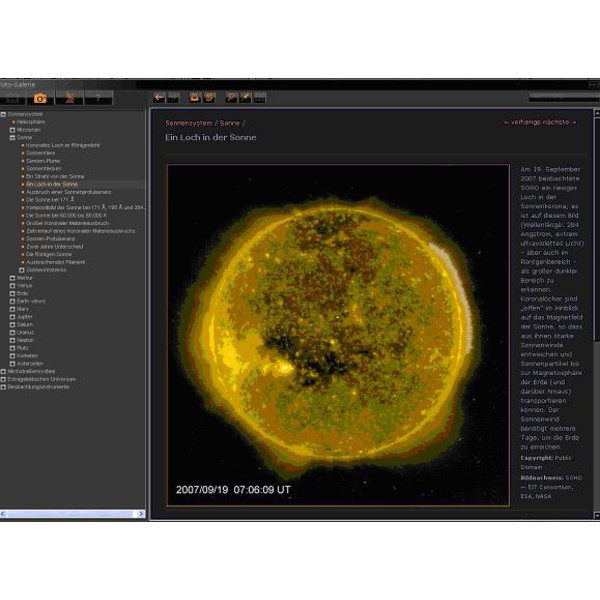Viewport: 600px width, 600px height.
Task: Select the Sonnen-Protuberanz entry
Action: pos(51,239)
